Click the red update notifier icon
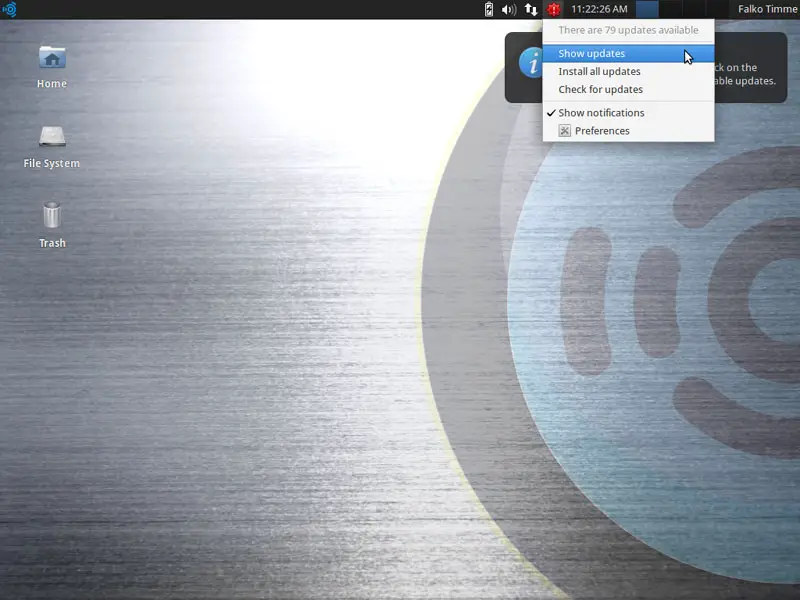 [x=554, y=9]
